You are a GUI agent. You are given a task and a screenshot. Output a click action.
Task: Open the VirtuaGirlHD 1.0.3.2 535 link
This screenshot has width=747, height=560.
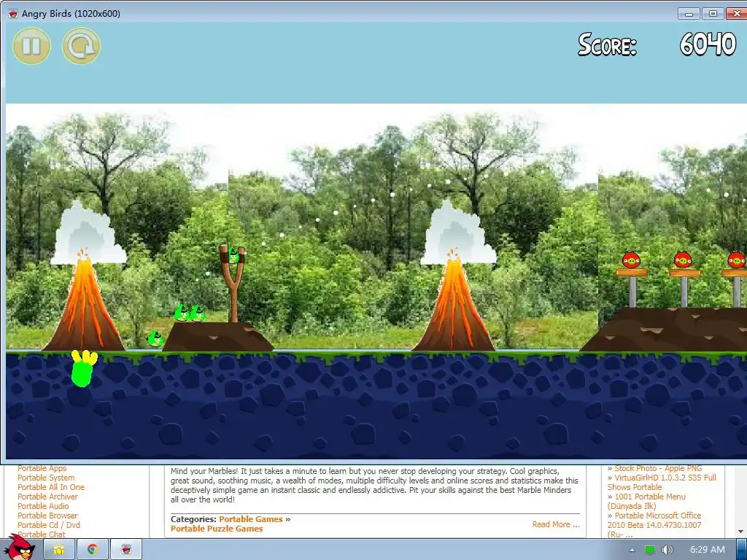coord(662,483)
